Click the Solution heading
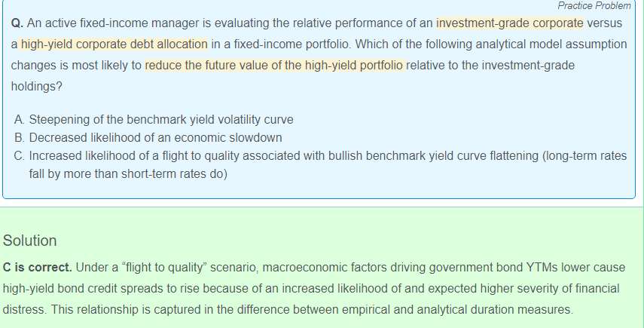 tap(30, 241)
